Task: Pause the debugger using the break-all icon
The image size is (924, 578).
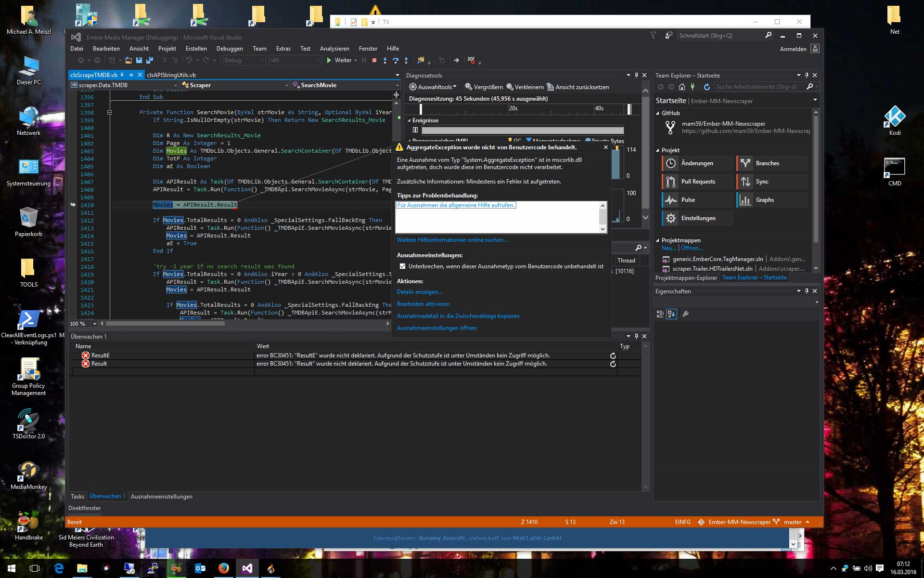Action: (x=364, y=60)
